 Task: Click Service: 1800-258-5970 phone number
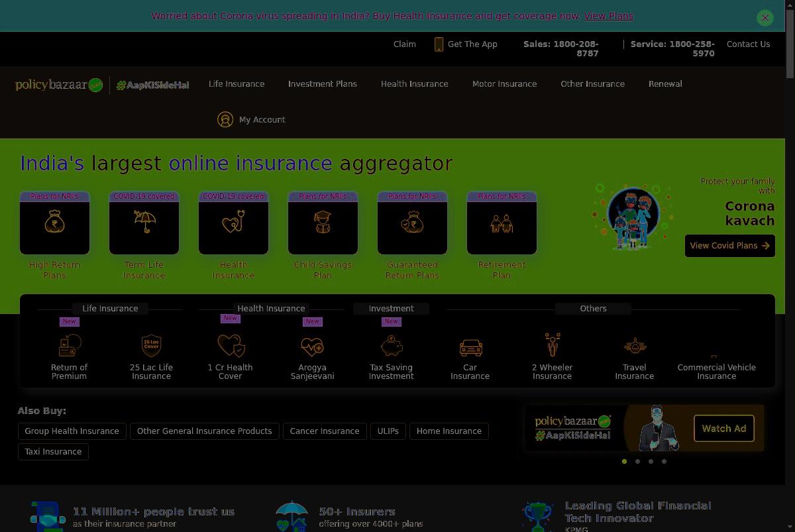pyautogui.click(x=672, y=48)
